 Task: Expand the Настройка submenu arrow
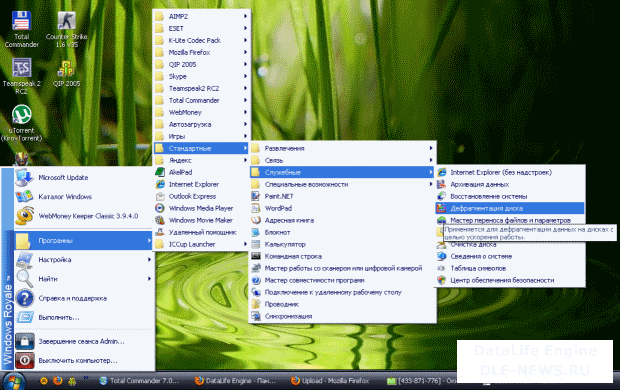[x=149, y=259]
